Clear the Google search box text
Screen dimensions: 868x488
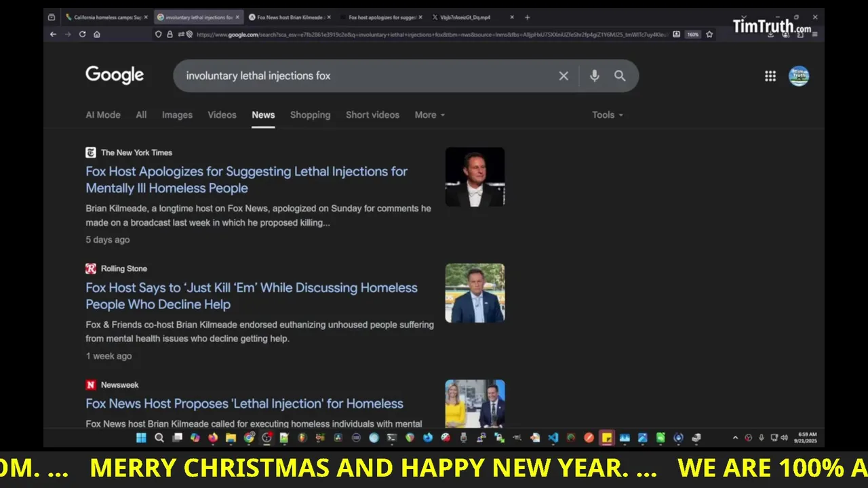point(564,76)
